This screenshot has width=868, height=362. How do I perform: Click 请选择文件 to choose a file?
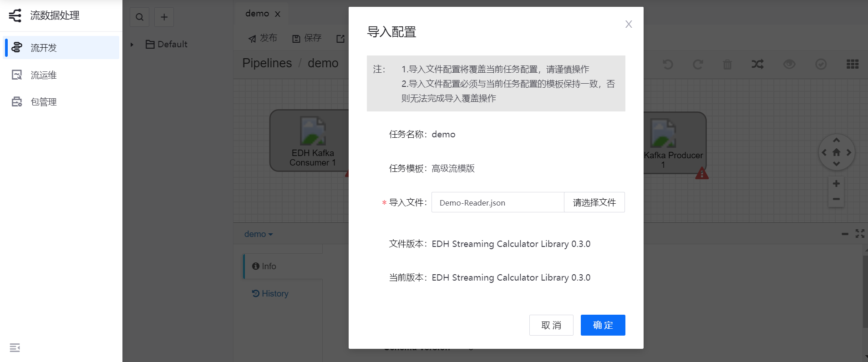[x=594, y=202]
